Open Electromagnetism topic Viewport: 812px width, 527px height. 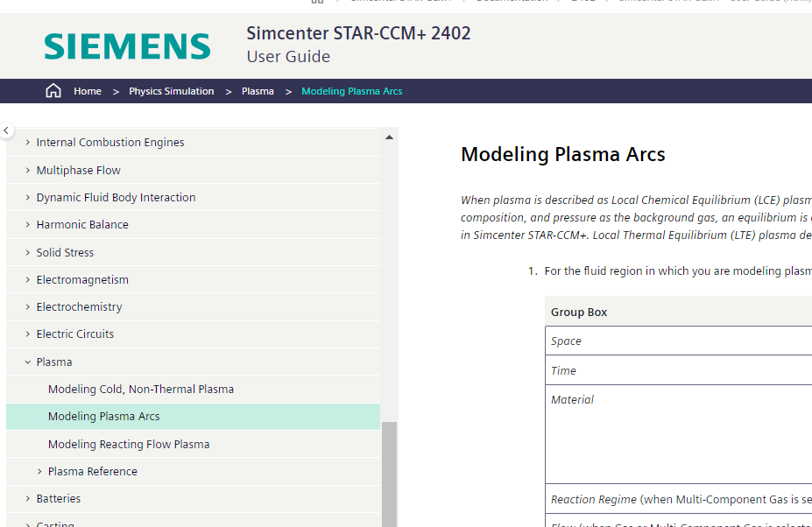tap(82, 279)
